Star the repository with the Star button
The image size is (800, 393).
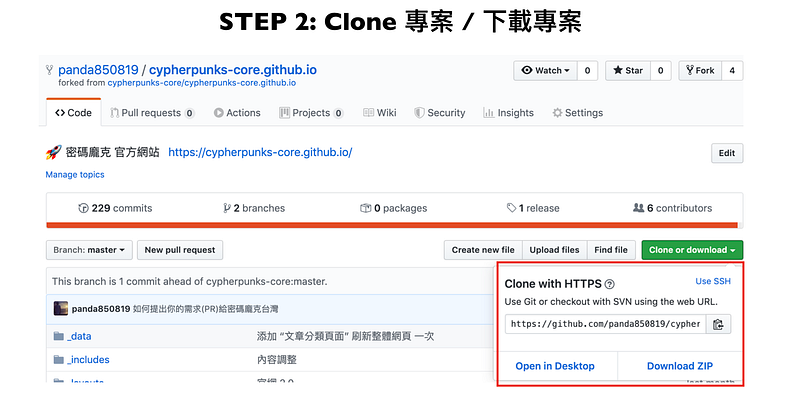click(x=628, y=70)
